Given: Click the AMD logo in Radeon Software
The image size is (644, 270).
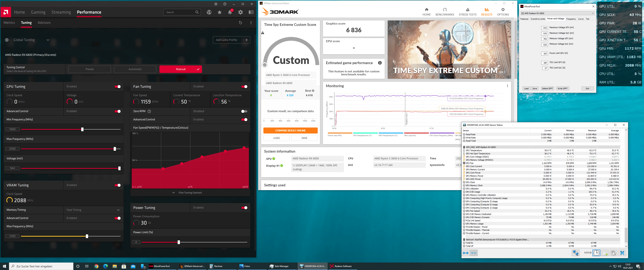Looking at the screenshot, I should 5,12.
